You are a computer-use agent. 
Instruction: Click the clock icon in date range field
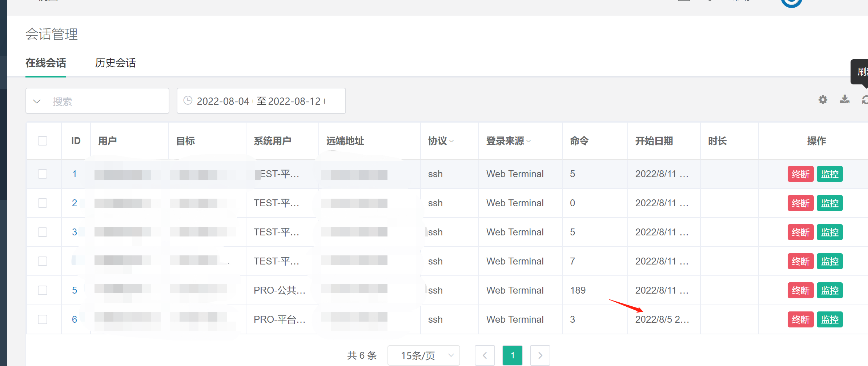click(188, 100)
